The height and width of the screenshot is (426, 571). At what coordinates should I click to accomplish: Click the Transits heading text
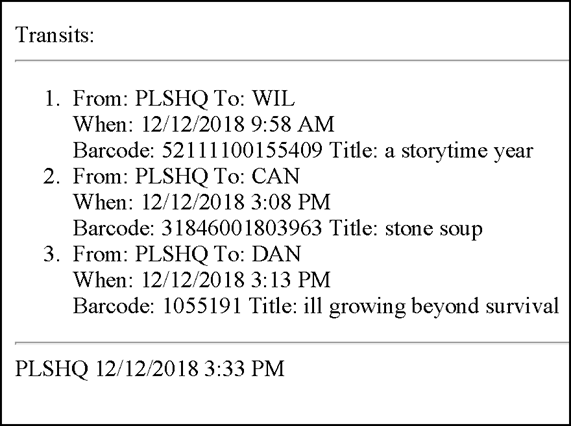[55, 35]
